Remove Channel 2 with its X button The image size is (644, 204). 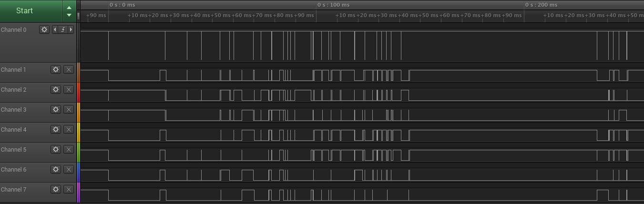(69, 89)
